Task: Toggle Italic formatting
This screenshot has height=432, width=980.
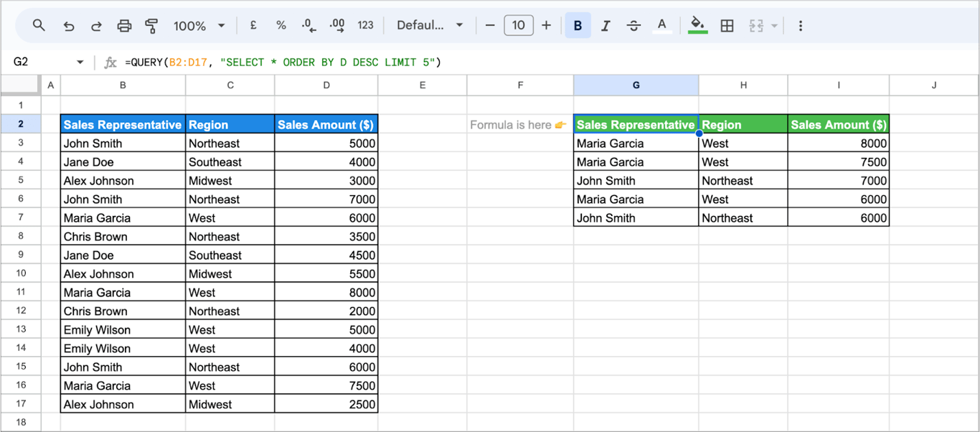Action: pos(606,26)
